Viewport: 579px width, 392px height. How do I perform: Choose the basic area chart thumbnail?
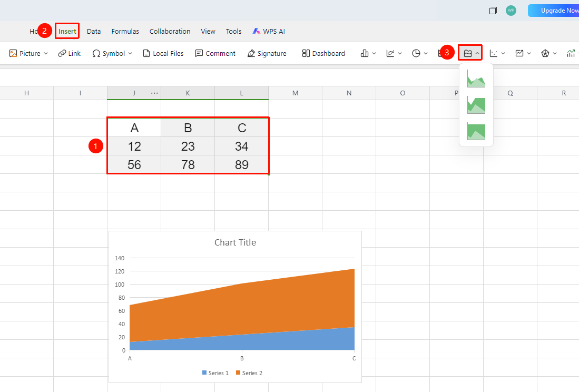(476, 79)
